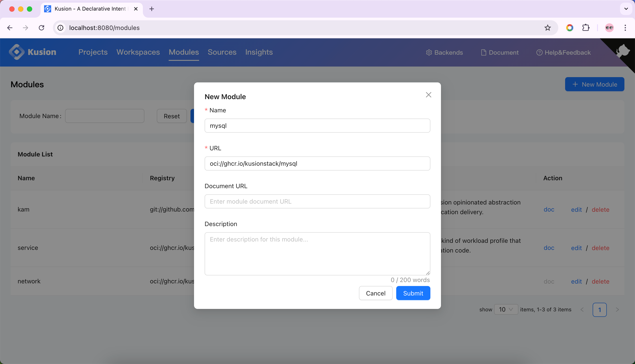This screenshot has width=635, height=364.
Task: Reload the page
Action: (41, 28)
